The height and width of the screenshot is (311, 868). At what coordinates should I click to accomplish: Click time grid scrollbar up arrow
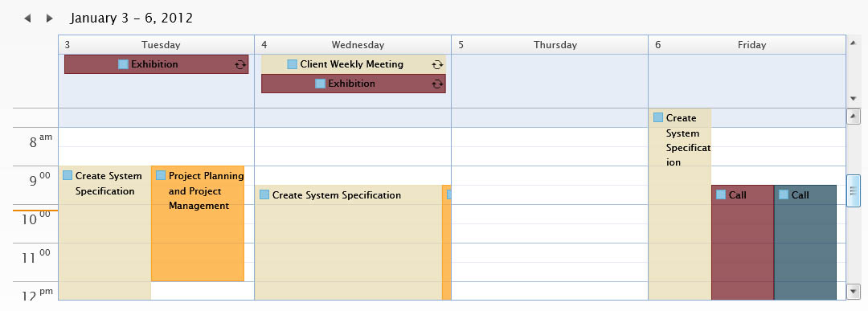[854, 117]
